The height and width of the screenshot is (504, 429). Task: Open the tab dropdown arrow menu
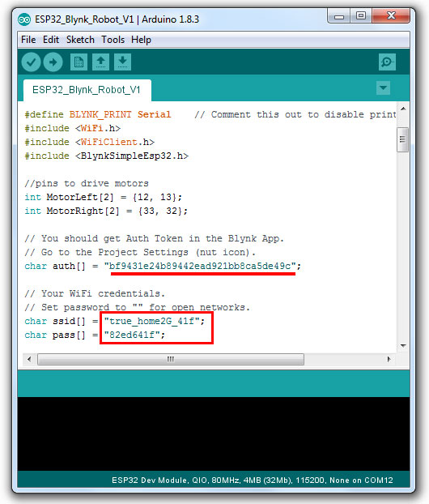pyautogui.click(x=383, y=88)
